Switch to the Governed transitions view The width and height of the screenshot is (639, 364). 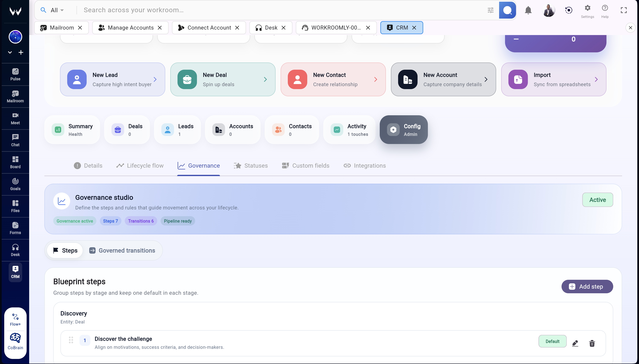click(x=122, y=250)
